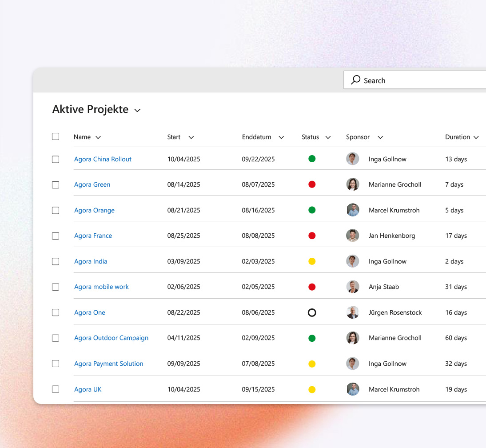Open the Sponsor column chevron menu

[380, 137]
